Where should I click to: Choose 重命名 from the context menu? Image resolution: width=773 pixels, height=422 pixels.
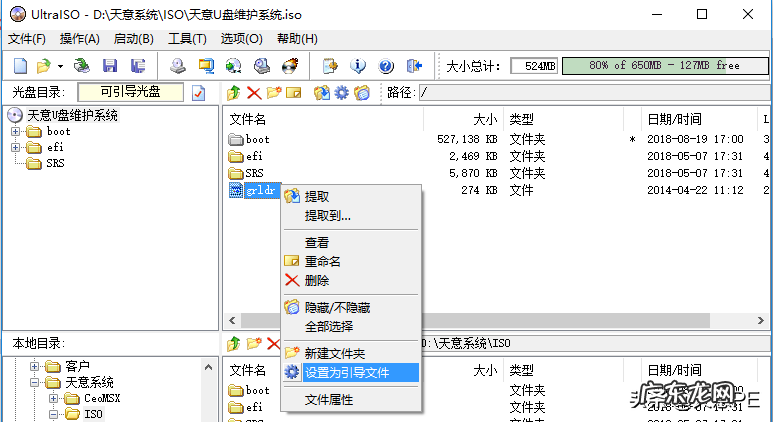click(x=351, y=262)
